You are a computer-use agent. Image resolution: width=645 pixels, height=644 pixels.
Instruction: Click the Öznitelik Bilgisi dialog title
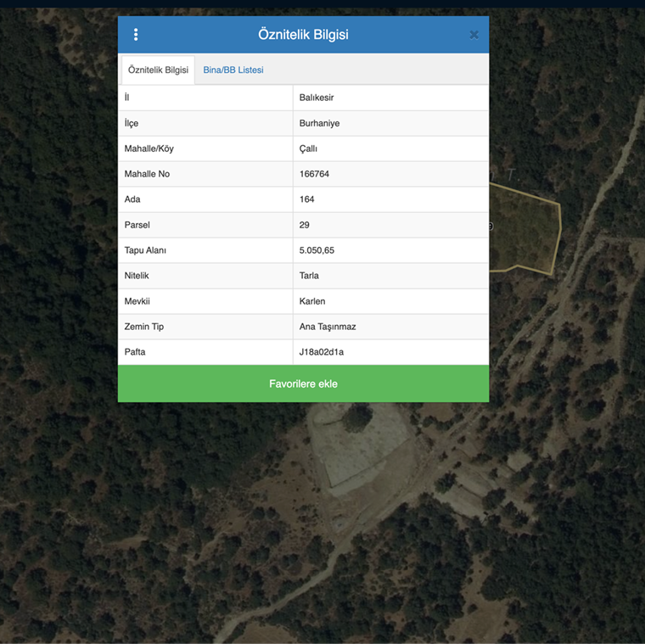point(303,35)
